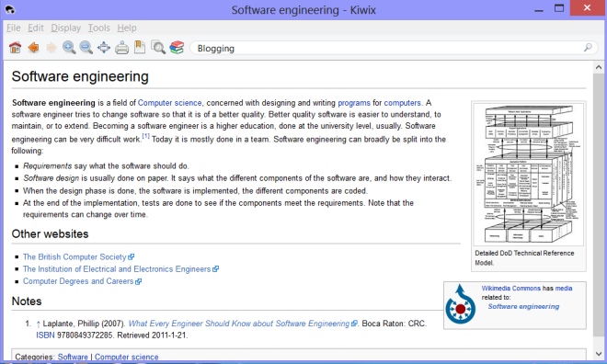The width and height of the screenshot is (607, 364).
Task: Toggle fullscreen with the four-arrow icon
Action: (104, 48)
